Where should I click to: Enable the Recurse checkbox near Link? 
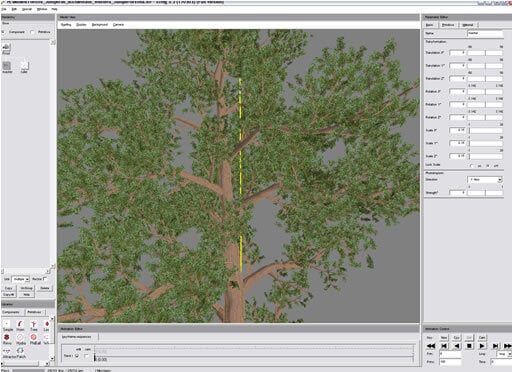coord(46,278)
